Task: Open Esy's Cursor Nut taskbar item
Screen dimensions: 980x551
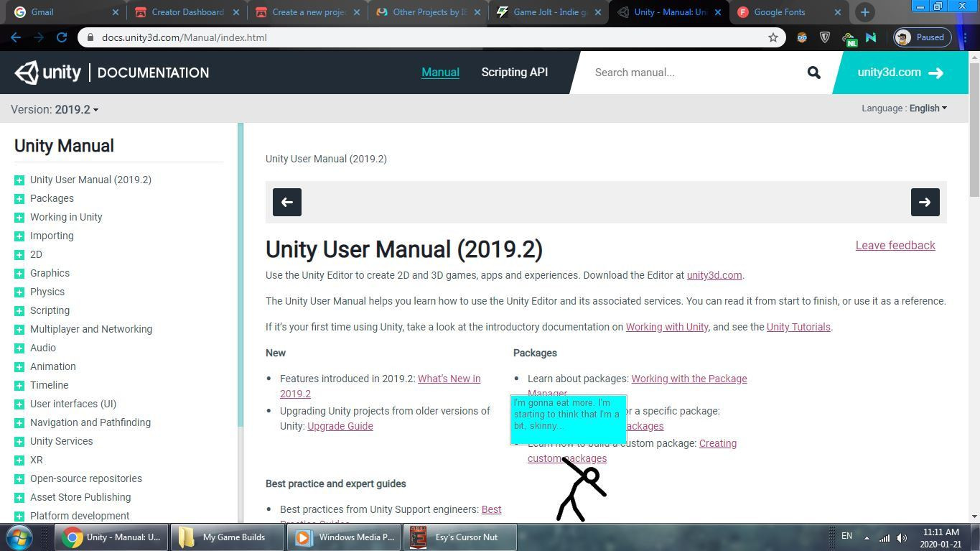Action: click(460, 537)
